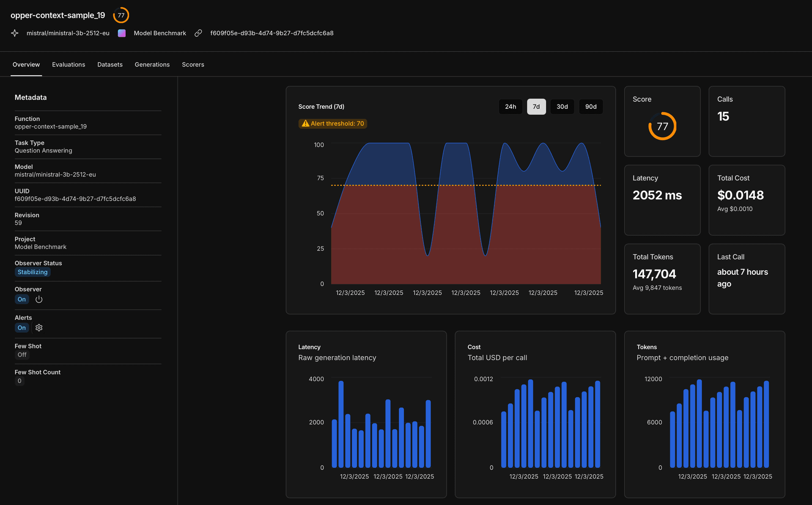This screenshot has height=505, width=812.
Task: Select the 90d trend range
Action: pyautogui.click(x=591, y=107)
